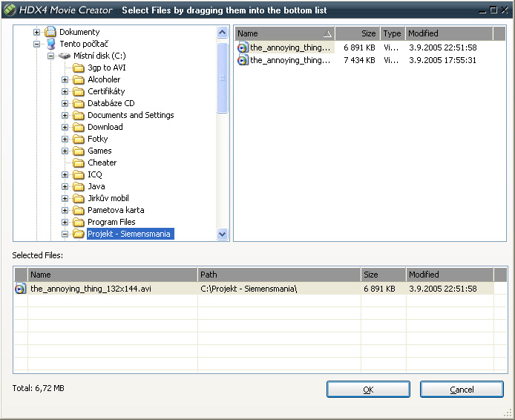Viewport: 515px width, 420px height.
Task: Expand the Games folder node
Action: (x=65, y=151)
